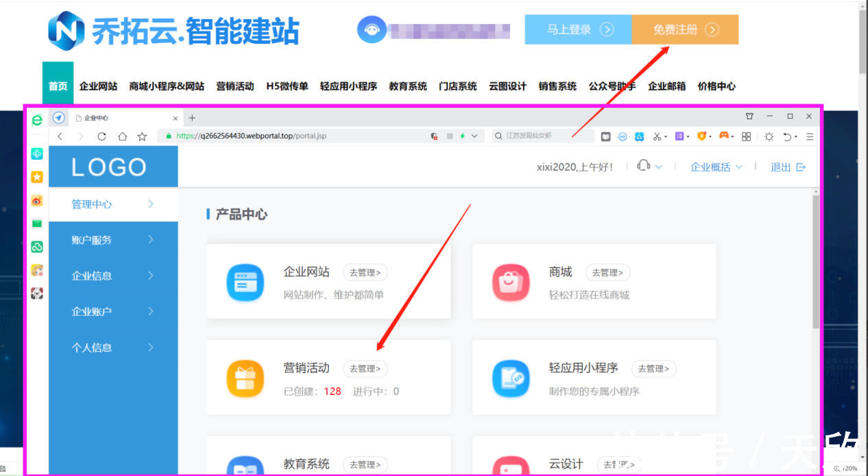Expand the address bar dropdown chevron
This screenshot has width=868, height=476.
point(474,136)
